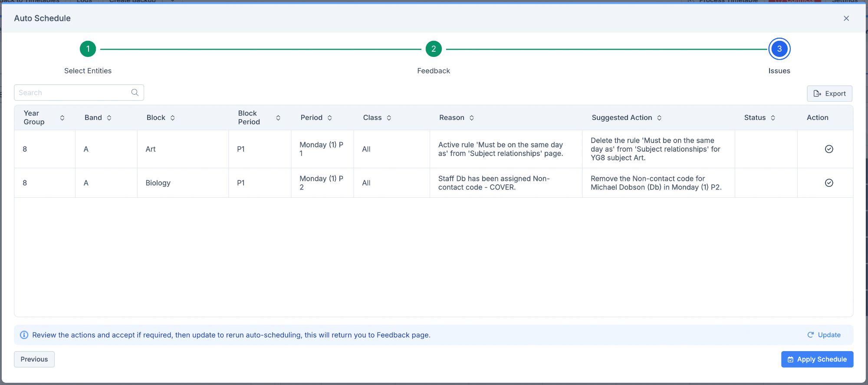Sort table by Year Group column
868x385 pixels.
point(62,118)
